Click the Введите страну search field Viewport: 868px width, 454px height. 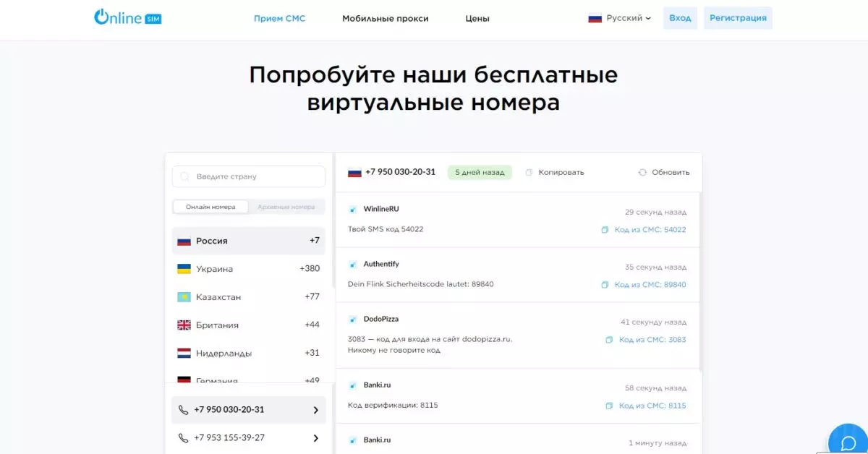pyautogui.click(x=248, y=176)
